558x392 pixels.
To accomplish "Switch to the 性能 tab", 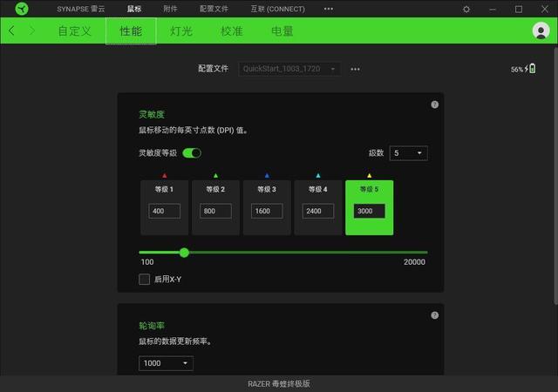I will (x=131, y=31).
